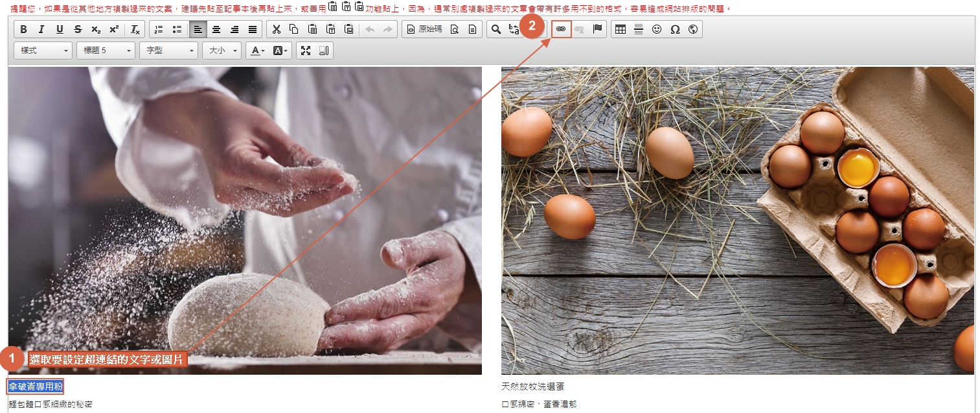Insert special character with the Omega icon
Image resolution: width=980 pixels, height=413 pixels.
point(675,29)
